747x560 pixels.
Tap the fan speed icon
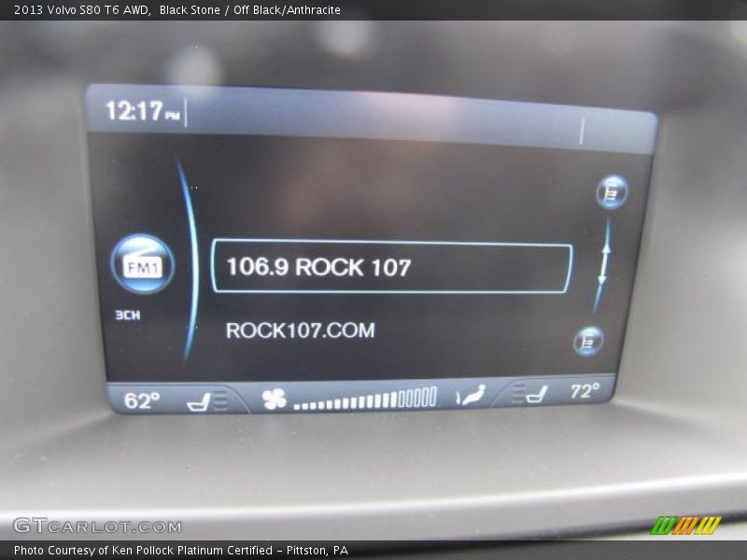pos(275,399)
